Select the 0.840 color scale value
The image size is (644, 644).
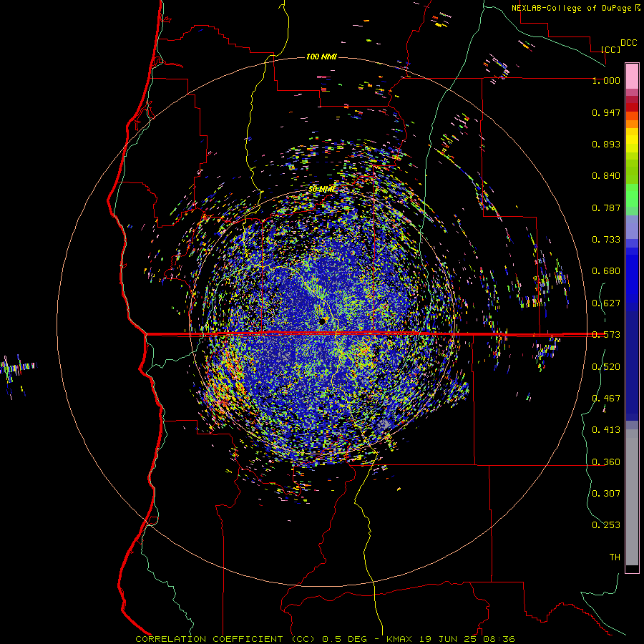click(x=606, y=176)
